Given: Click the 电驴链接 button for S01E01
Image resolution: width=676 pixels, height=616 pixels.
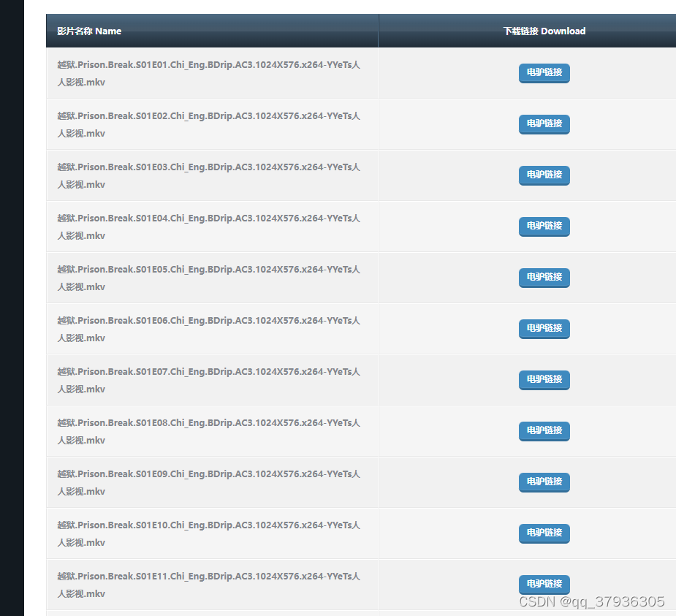Looking at the screenshot, I should pyautogui.click(x=544, y=73).
